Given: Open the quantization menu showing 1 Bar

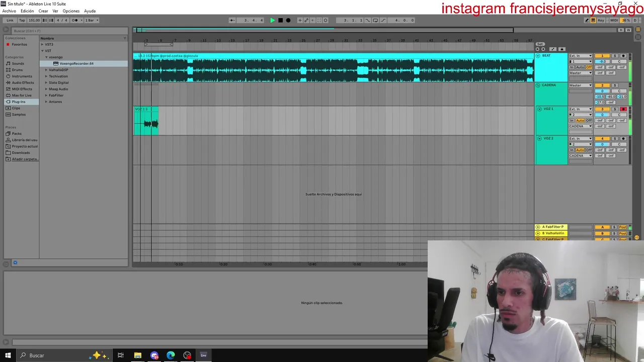Looking at the screenshot, I should [92, 20].
